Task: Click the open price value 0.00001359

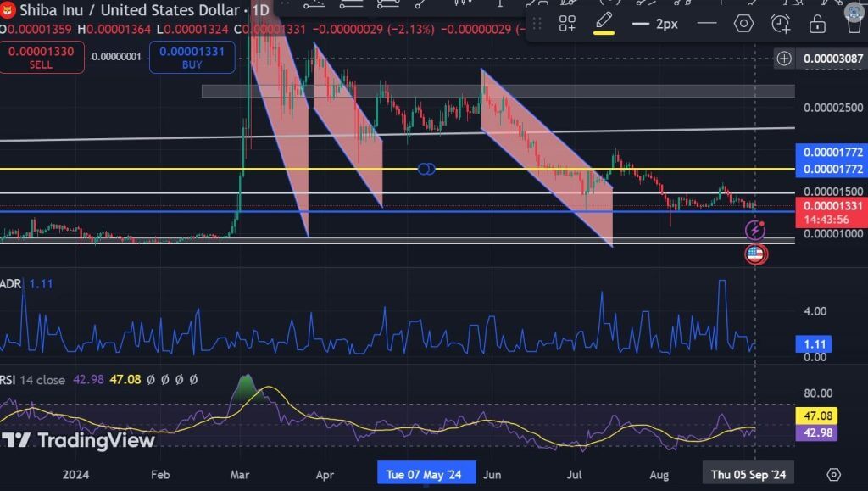Action: (x=39, y=29)
